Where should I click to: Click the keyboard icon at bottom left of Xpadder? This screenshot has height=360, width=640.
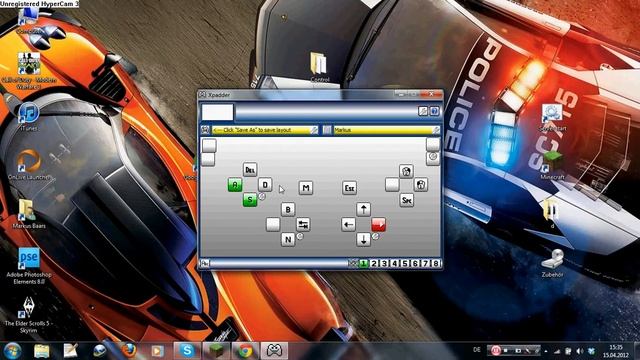(x=204, y=264)
